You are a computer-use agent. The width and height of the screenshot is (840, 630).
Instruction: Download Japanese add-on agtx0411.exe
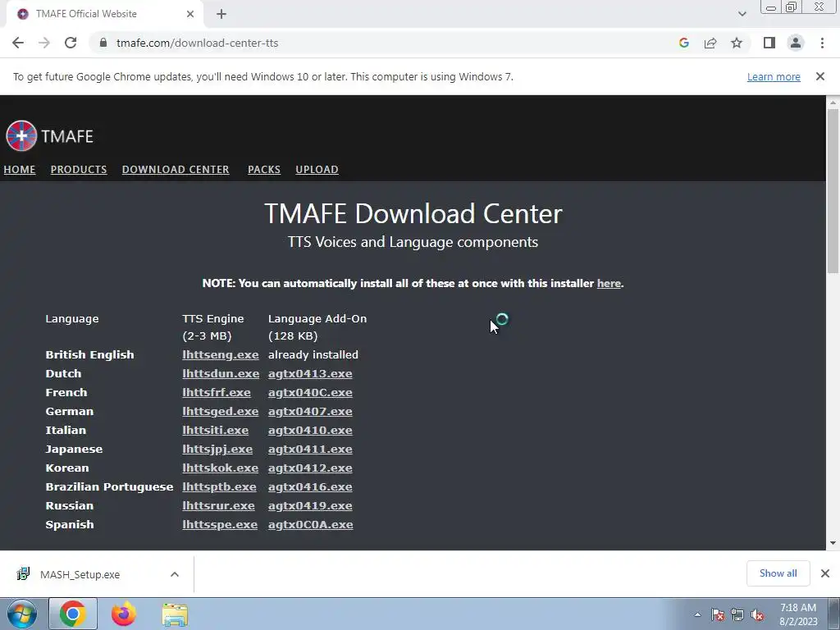[310, 449]
